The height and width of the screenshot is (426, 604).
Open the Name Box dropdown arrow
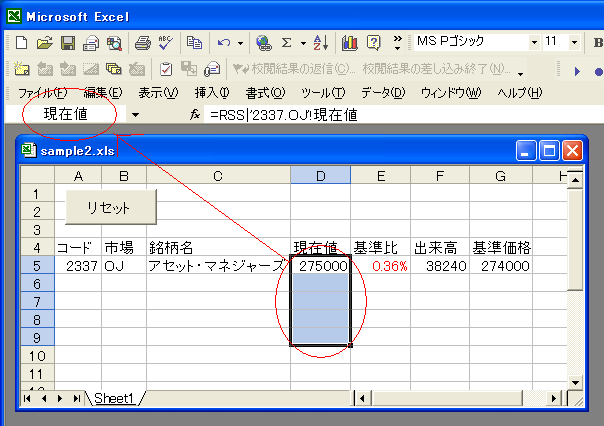pyautogui.click(x=135, y=115)
